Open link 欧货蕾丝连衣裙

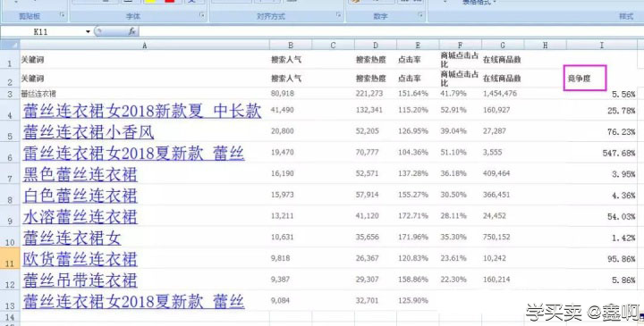point(80,259)
